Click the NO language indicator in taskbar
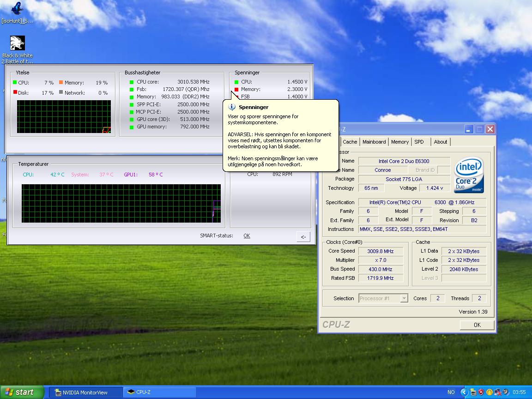This screenshot has width=532, height=399. [451, 392]
